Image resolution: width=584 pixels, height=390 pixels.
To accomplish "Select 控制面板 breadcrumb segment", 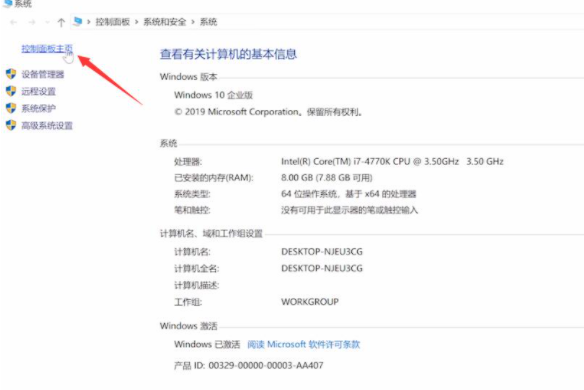I will [x=112, y=22].
